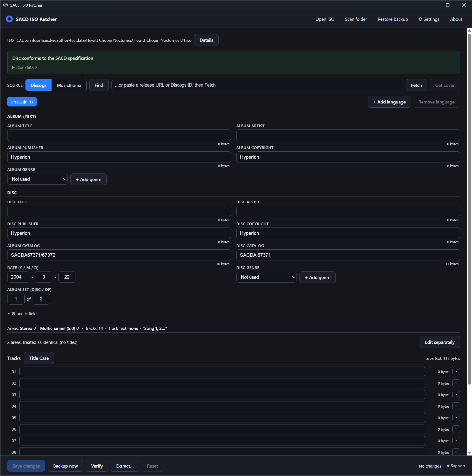The width and height of the screenshot is (472, 476).
Task: Expand Disc details disclosure
Action: pos(25,67)
